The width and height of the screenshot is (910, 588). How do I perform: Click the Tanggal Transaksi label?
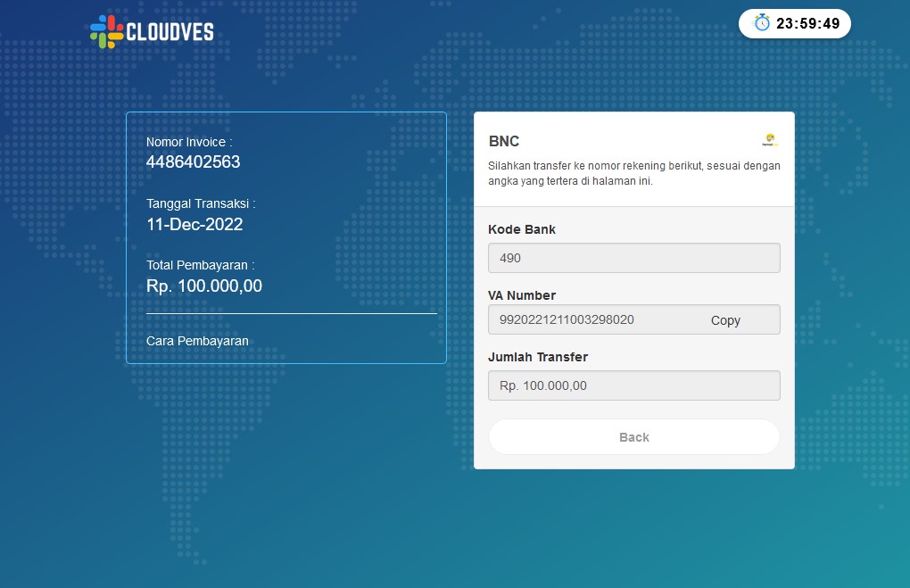click(x=201, y=203)
